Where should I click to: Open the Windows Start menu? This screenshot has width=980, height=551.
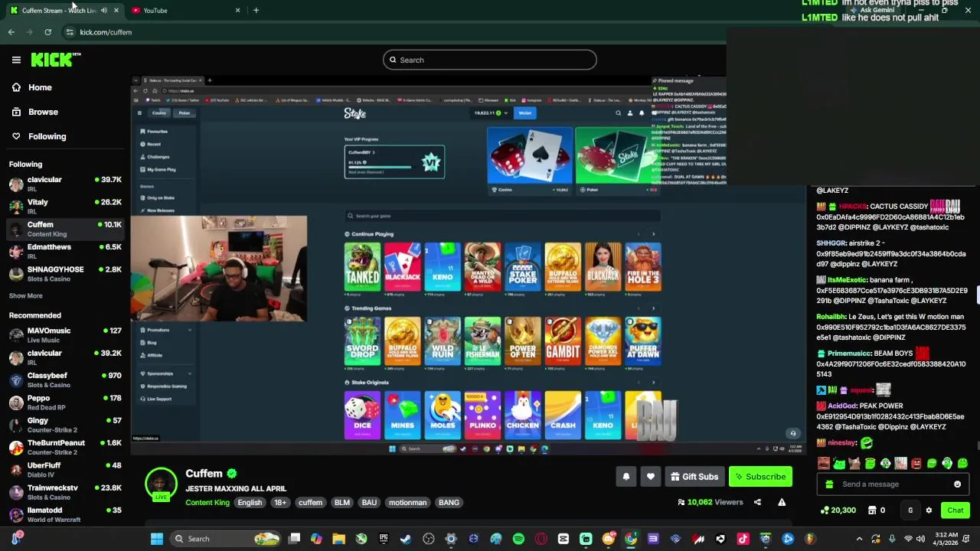point(157,539)
